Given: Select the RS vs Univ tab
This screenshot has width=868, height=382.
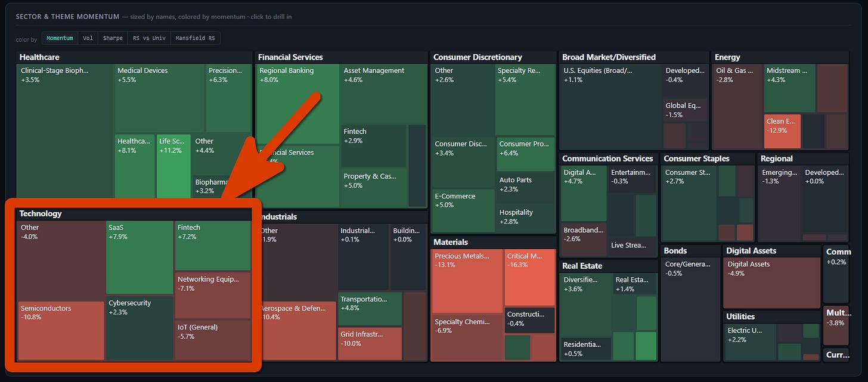Looking at the screenshot, I should [x=149, y=38].
